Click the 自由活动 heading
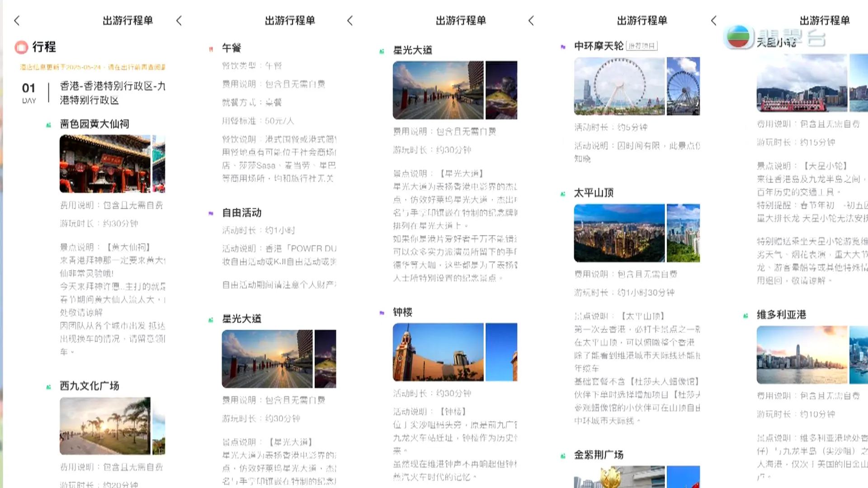The height and width of the screenshot is (488, 868). (242, 213)
